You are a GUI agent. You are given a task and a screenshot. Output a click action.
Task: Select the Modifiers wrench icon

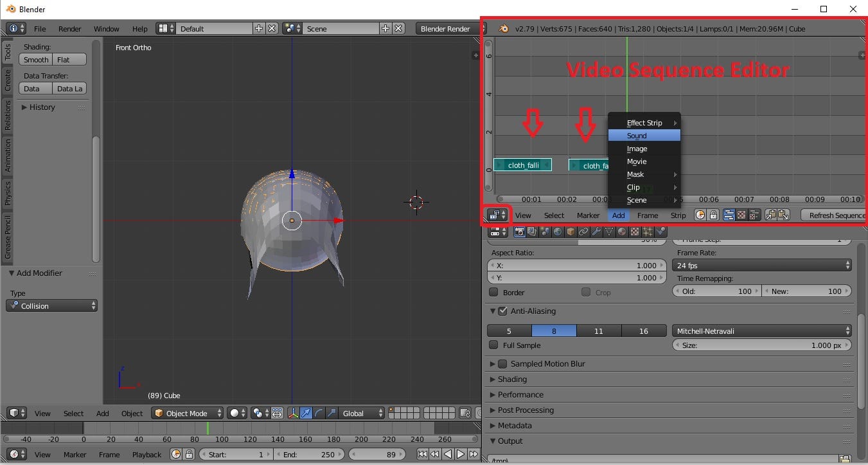(595, 232)
